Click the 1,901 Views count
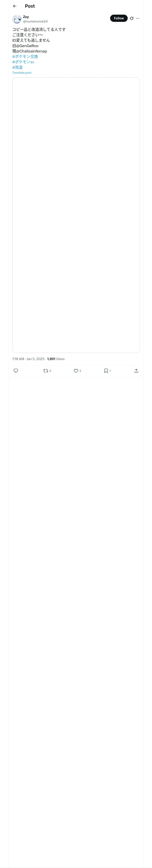152x868 pixels. pyautogui.click(x=56, y=359)
